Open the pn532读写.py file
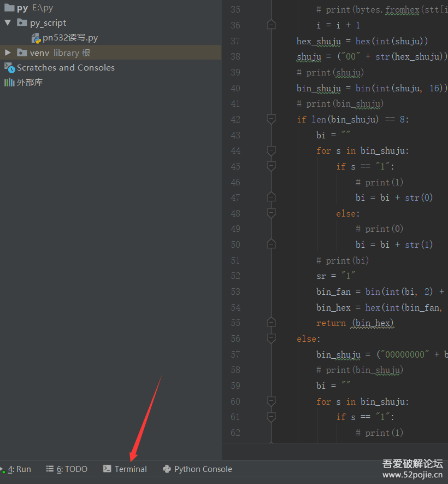448x484 pixels. tap(70, 38)
